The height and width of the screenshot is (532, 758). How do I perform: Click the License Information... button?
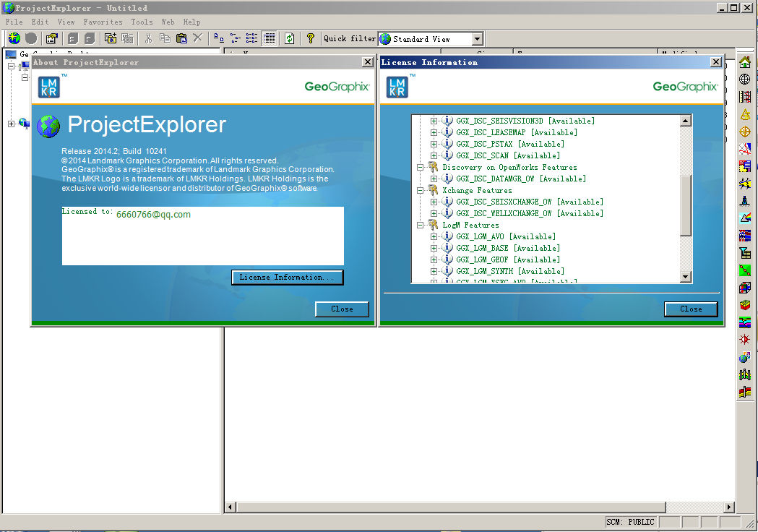(x=287, y=277)
